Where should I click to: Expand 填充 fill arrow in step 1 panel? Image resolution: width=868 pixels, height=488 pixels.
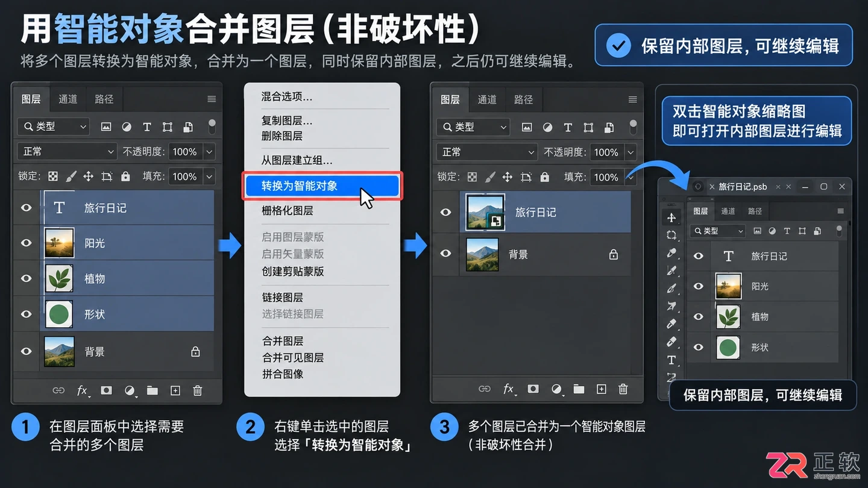point(209,177)
